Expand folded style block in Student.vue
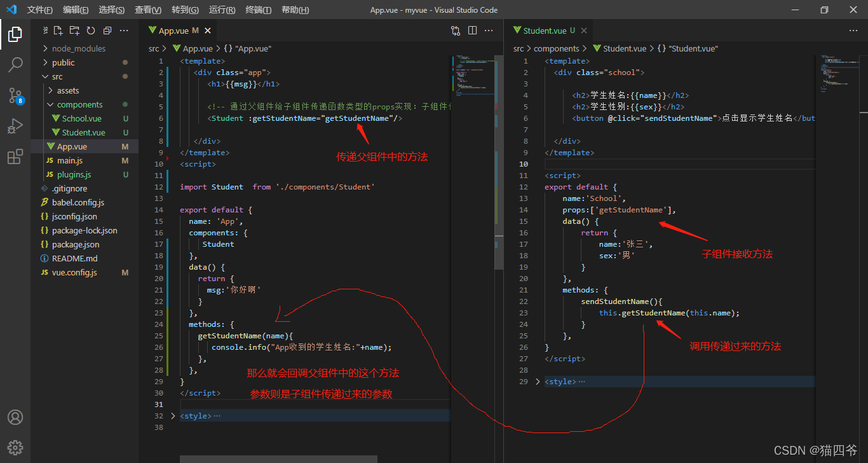 (538, 382)
